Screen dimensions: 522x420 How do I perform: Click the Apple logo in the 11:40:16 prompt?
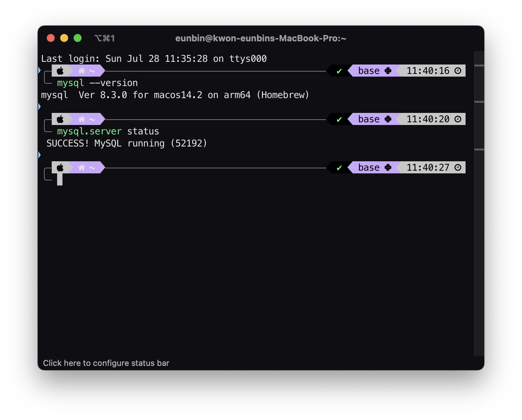tap(60, 71)
